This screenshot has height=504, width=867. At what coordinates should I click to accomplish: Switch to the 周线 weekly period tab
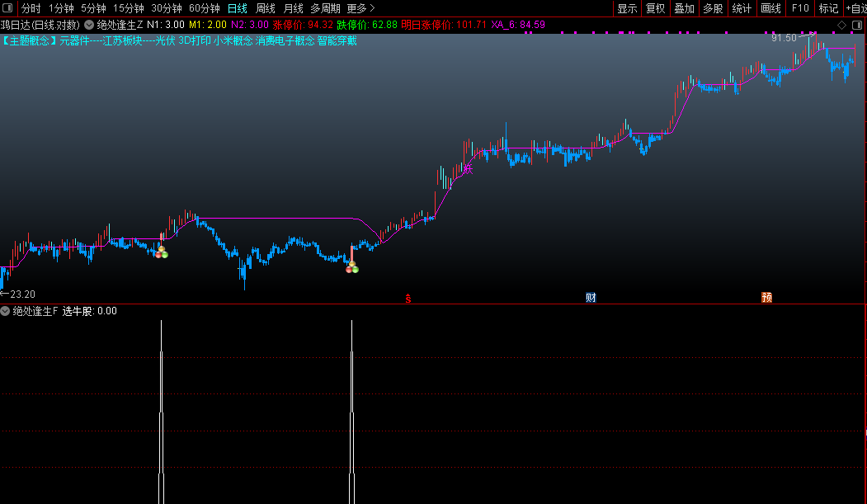pos(266,8)
